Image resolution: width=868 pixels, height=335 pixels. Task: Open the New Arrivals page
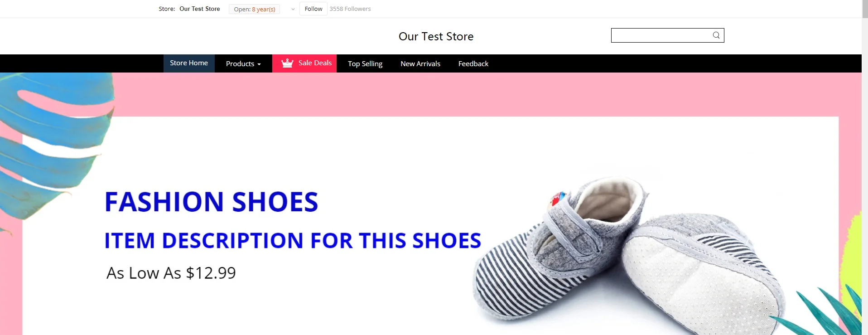click(420, 64)
